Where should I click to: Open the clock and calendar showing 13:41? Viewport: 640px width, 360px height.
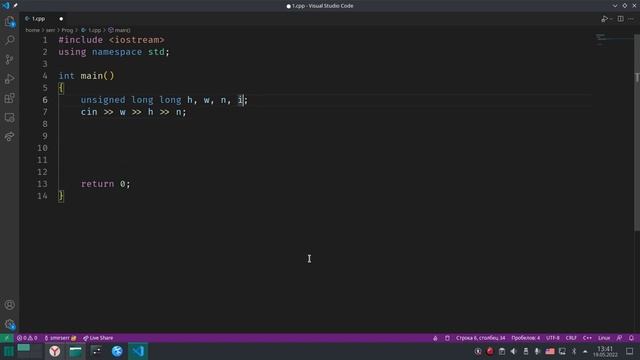[x=605, y=351]
